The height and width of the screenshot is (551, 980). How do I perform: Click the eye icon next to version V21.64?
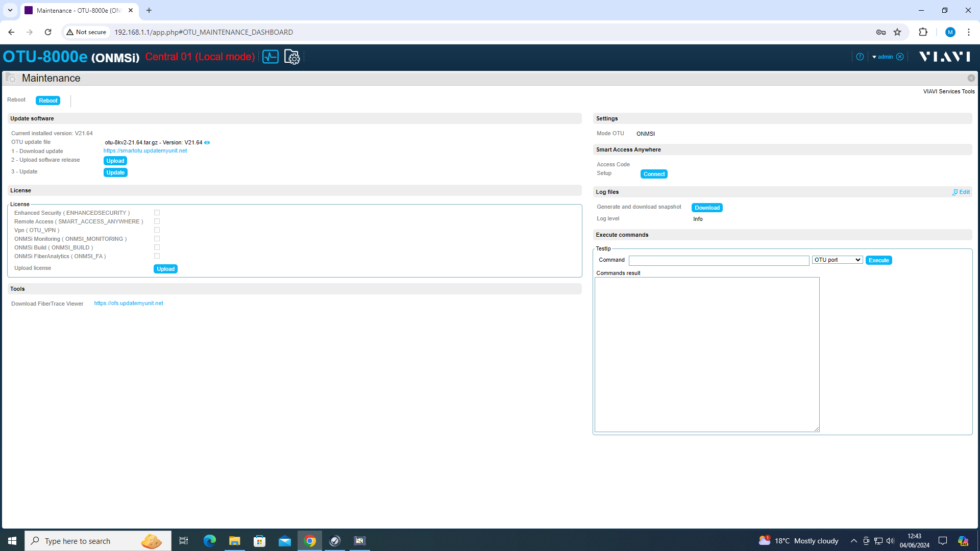tap(207, 142)
